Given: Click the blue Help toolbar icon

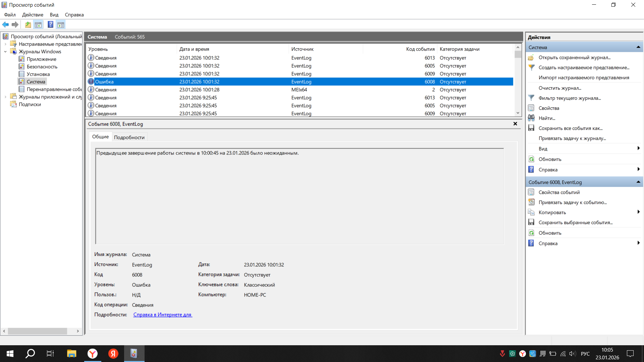Looking at the screenshot, I should (x=50, y=24).
